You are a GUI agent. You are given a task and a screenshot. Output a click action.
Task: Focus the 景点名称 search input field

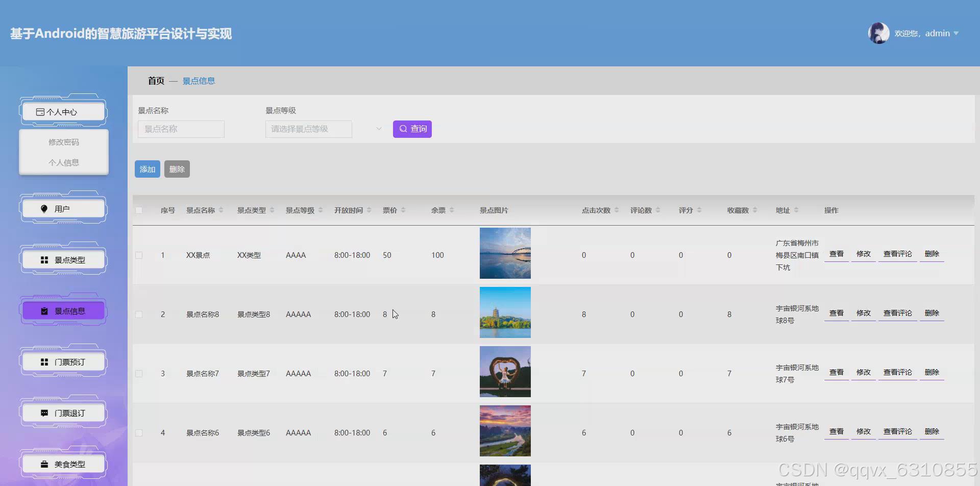[x=181, y=129]
